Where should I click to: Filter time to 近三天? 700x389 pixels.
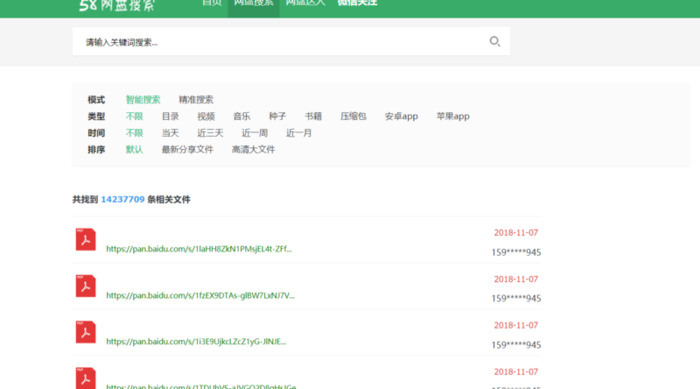(210, 133)
